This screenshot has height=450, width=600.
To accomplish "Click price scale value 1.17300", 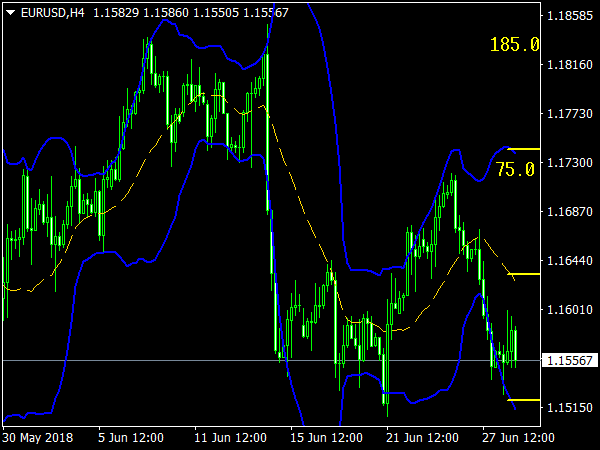I will pyautogui.click(x=570, y=163).
